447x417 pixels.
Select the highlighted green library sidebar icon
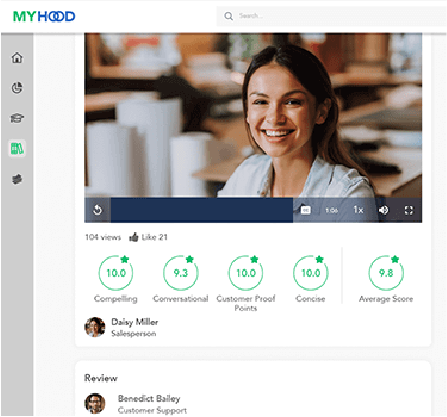point(17,148)
